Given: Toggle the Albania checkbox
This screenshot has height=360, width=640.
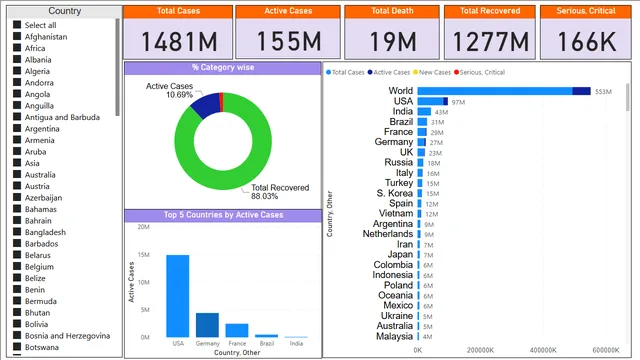Looking at the screenshot, I should tap(17, 59).
